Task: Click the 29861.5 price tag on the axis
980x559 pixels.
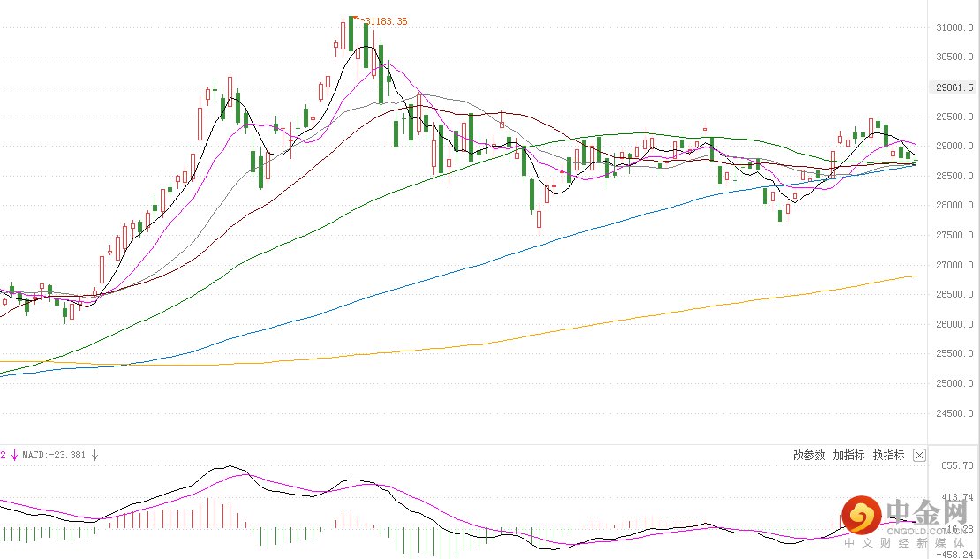Action: [x=954, y=87]
